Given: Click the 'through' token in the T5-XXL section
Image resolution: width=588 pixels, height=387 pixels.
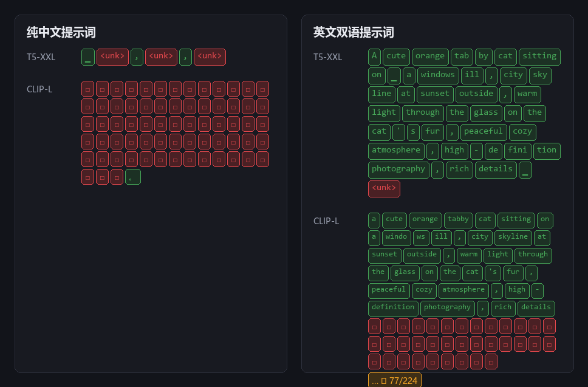Looking at the screenshot, I should tap(423, 113).
